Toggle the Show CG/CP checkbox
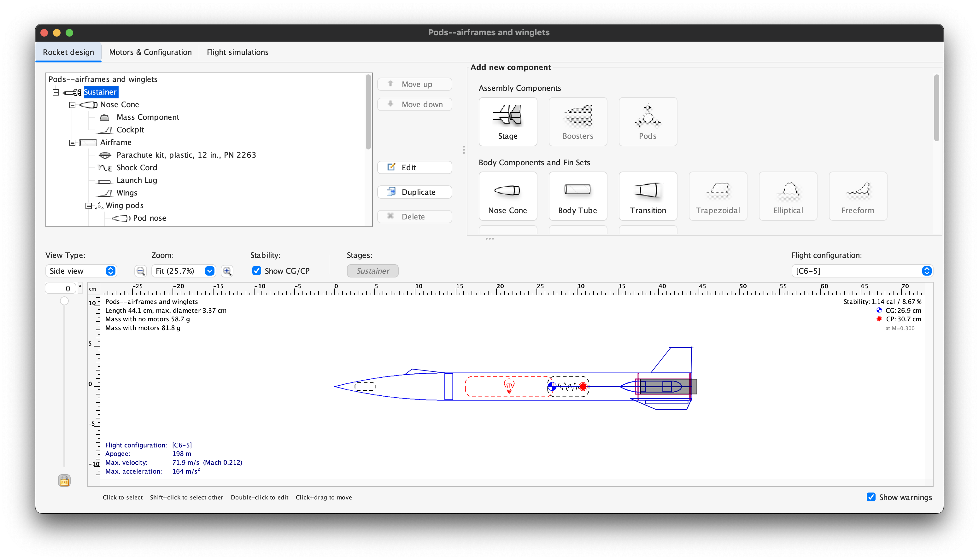 click(257, 271)
